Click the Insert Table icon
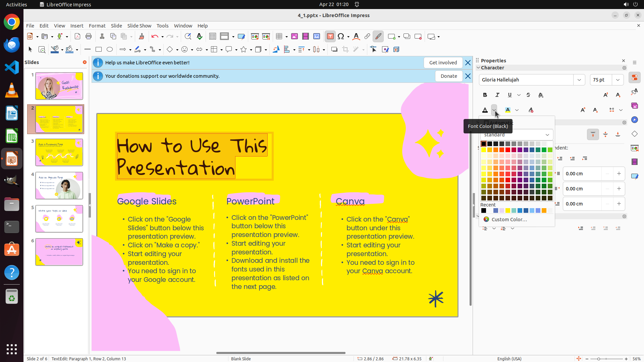The image size is (644, 362). point(279,37)
